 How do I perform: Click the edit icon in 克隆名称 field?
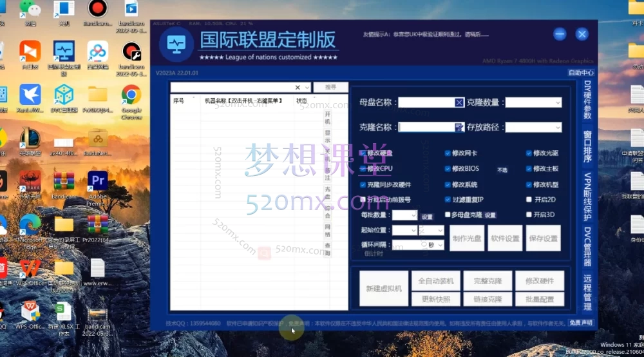pos(459,127)
